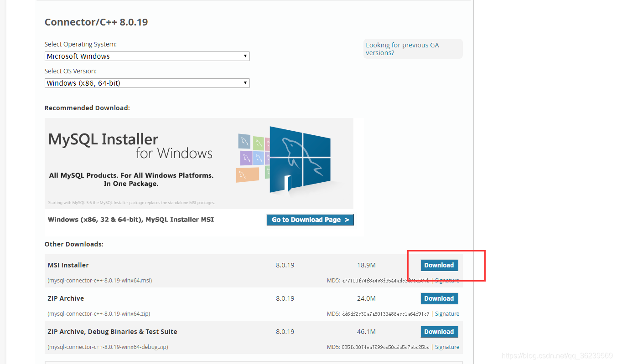Click the MySQL Installer for Windows banner

(199, 164)
